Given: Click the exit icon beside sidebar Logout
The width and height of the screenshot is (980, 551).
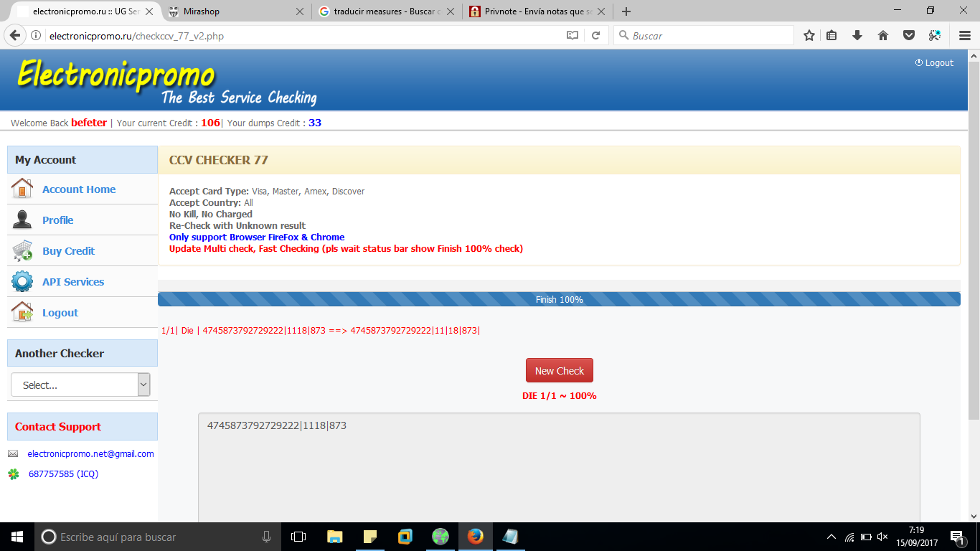Looking at the screenshot, I should click(x=22, y=312).
